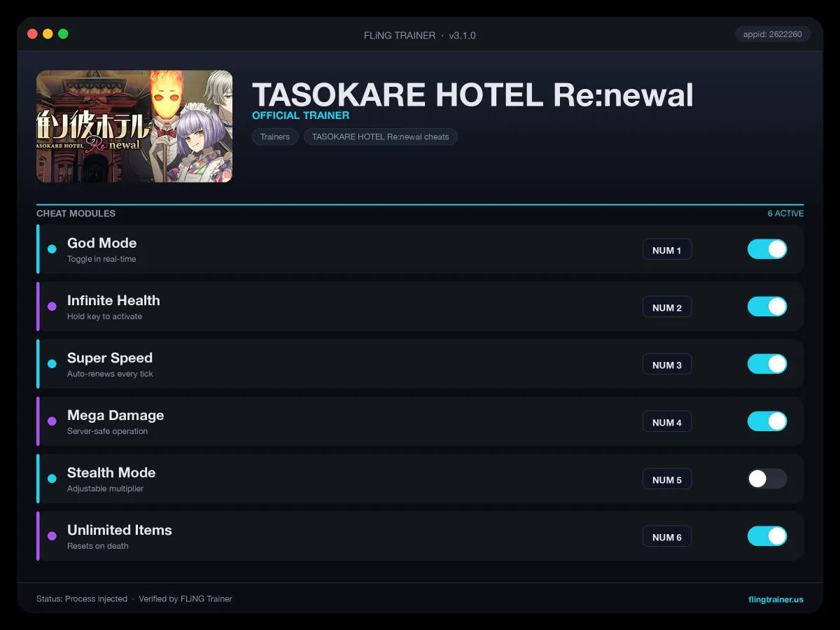Click the NUM 3 hotkey for Super Speed
This screenshot has width=840, height=630.
667,365
